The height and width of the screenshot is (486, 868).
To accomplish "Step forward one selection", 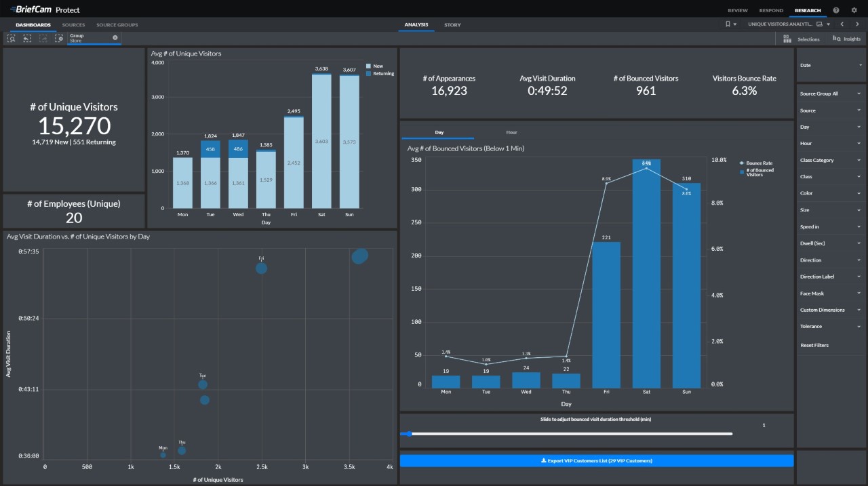I will point(43,39).
